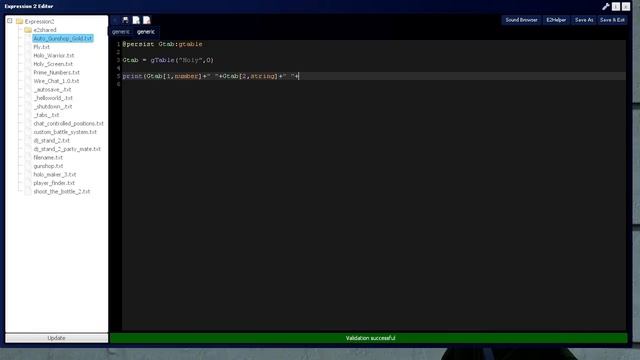Viewport: 640px width, 360px height.
Task: Open chat_controlled_positions.txt file
Action: pos(69,123)
